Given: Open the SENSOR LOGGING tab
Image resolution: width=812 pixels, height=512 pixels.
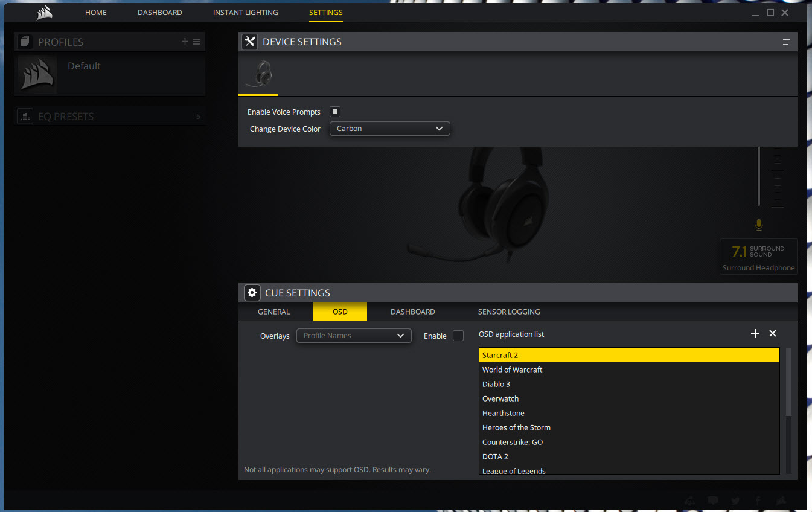Looking at the screenshot, I should click(x=509, y=312).
